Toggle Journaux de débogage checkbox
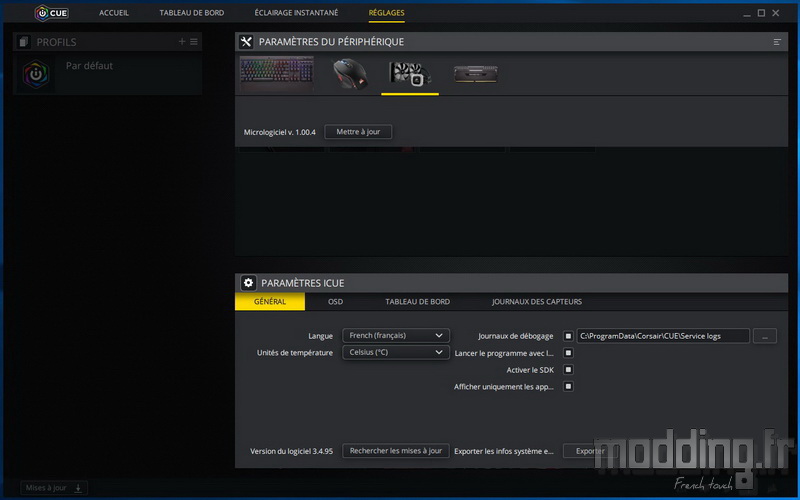The image size is (800, 500). 568,336
